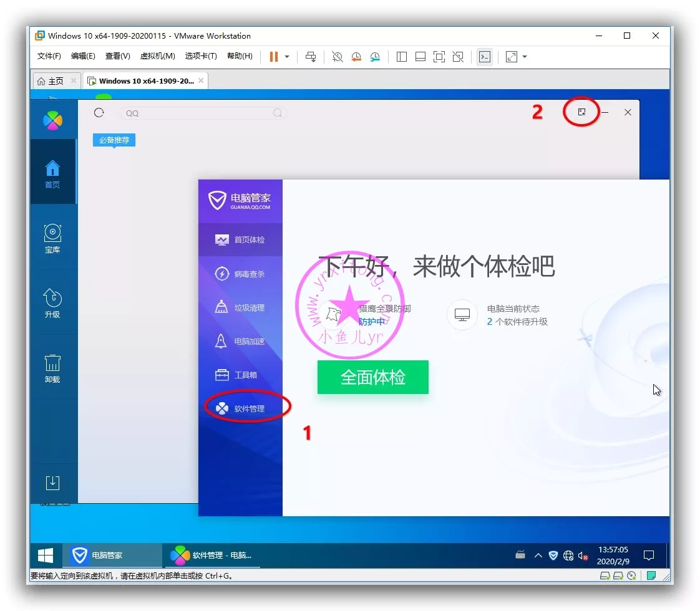This screenshot has width=700, height=611.
Task: Toggle VMware full screen mode icon
Action: 439,57
